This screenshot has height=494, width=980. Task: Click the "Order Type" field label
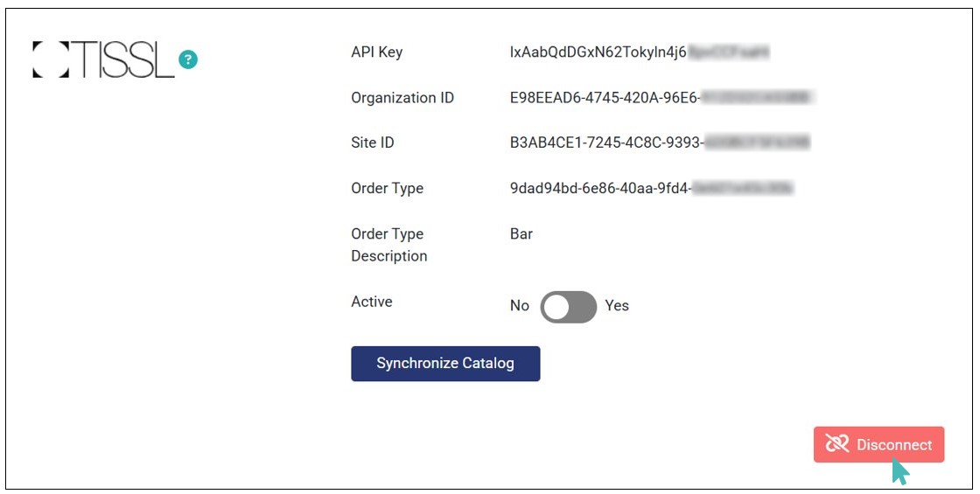click(x=387, y=188)
